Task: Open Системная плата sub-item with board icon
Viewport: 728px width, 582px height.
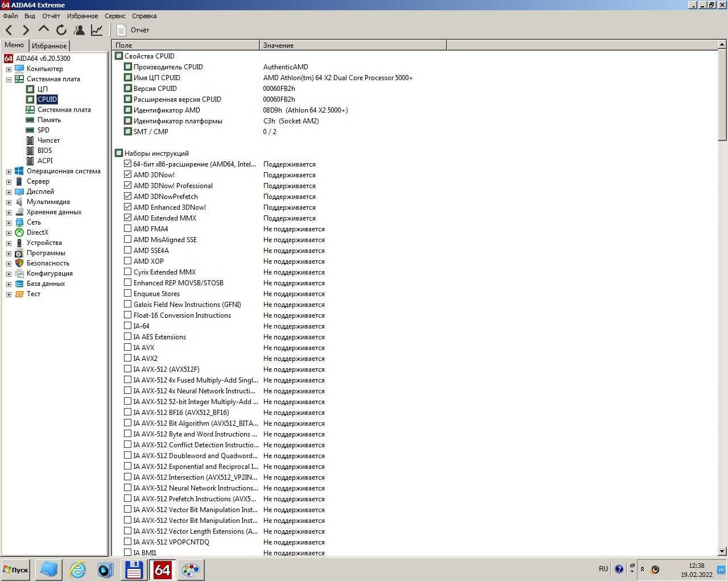Action: coord(64,110)
